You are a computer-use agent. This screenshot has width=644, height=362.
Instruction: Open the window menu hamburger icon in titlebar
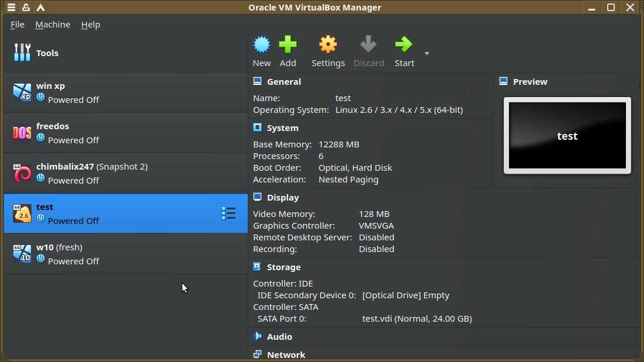click(x=11, y=8)
